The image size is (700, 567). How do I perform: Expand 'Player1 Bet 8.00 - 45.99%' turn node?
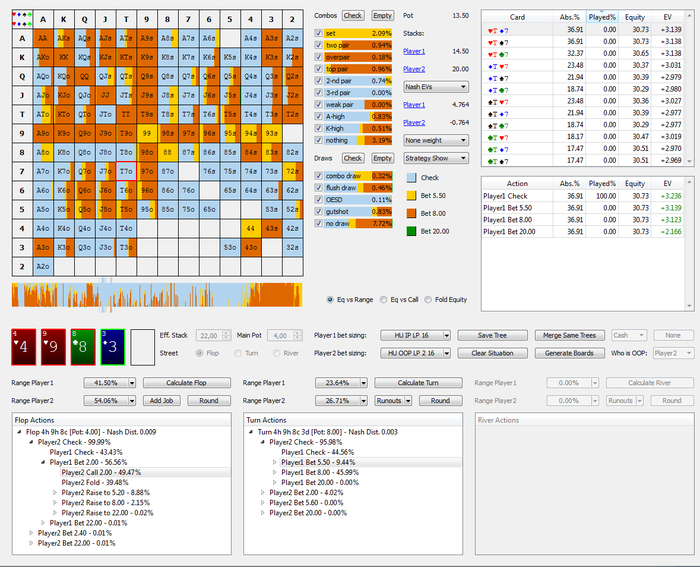point(275,472)
